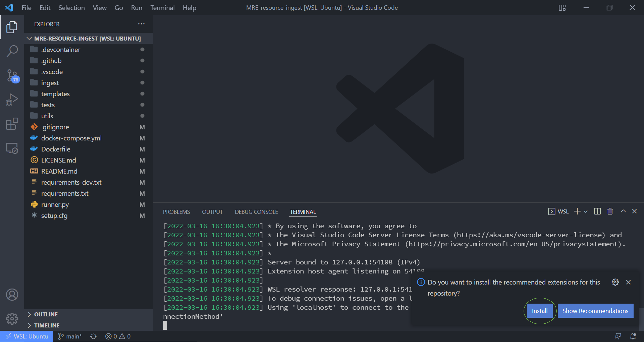Open the Manage gear in activity bar
This screenshot has width=644, height=342.
coord(12,318)
